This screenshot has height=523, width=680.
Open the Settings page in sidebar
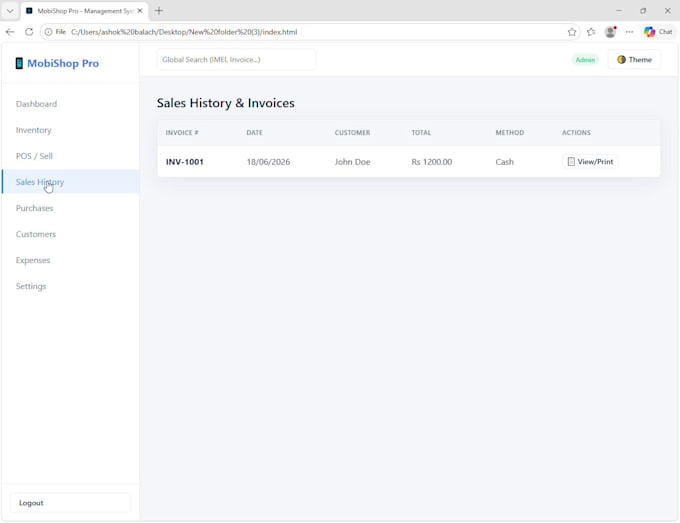coord(31,286)
